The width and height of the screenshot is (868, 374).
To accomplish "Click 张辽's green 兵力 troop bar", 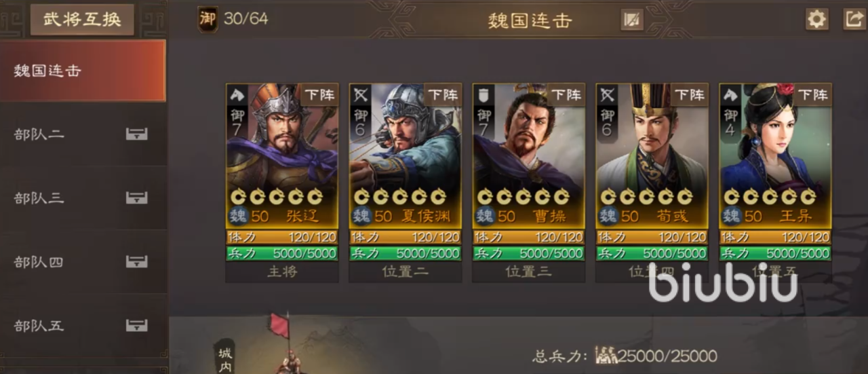I will coord(282,253).
